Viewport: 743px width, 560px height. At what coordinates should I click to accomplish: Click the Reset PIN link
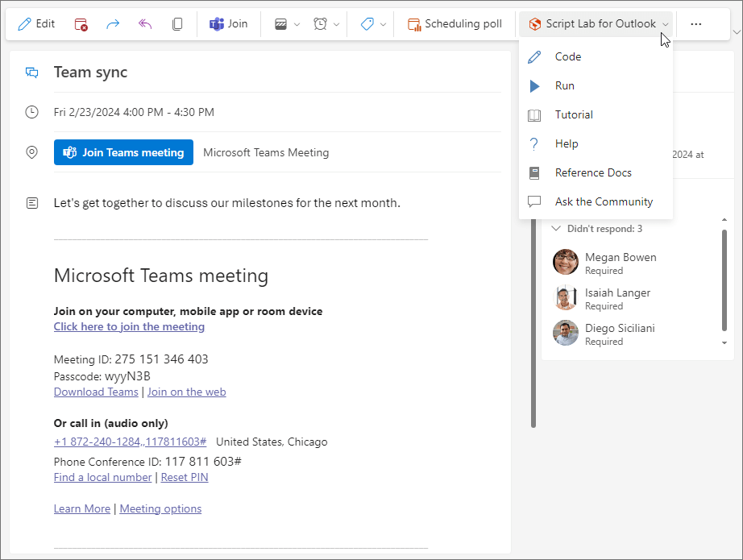coord(185,477)
